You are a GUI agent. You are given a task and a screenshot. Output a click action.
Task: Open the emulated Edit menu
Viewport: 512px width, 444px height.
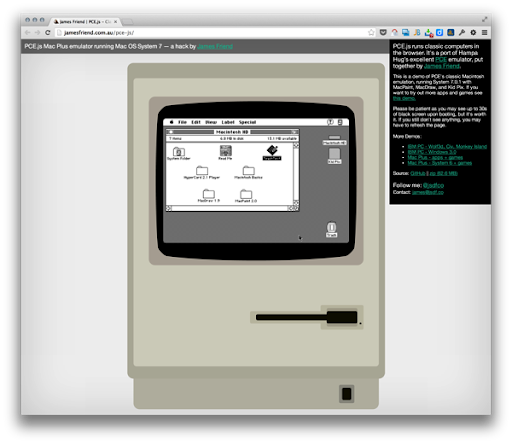[x=196, y=122]
